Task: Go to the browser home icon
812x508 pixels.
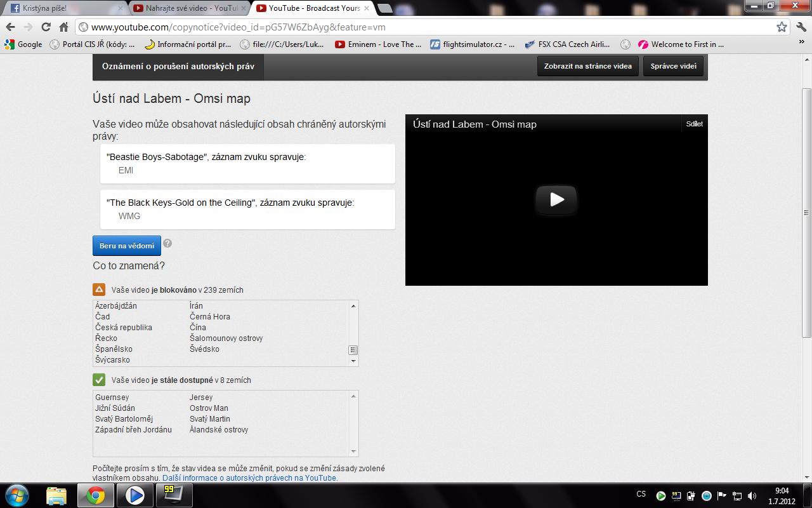Action: pyautogui.click(x=63, y=27)
